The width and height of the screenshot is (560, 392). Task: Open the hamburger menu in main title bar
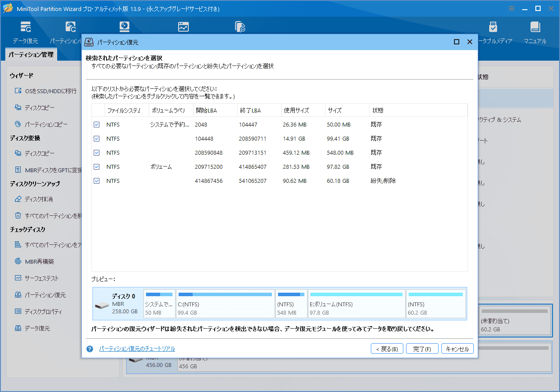coord(512,8)
